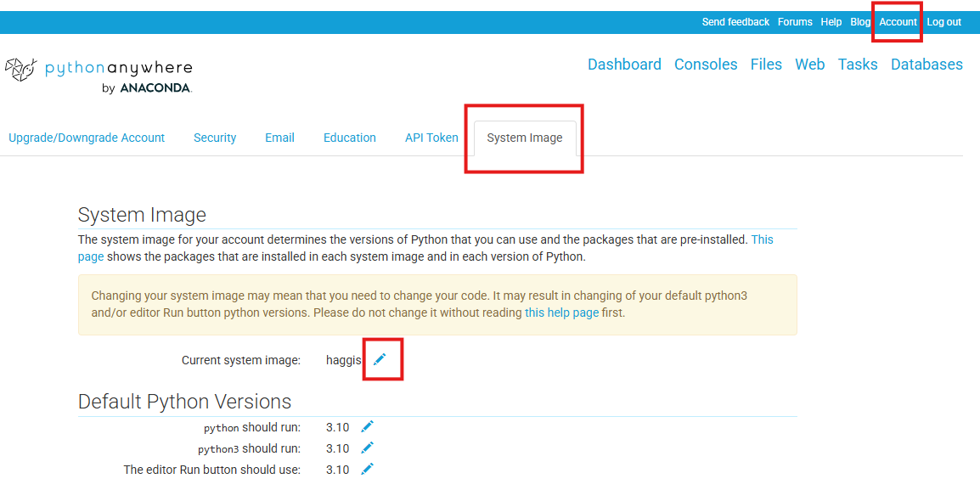
Task: Click the 'System Image' heading
Action: click(x=142, y=215)
